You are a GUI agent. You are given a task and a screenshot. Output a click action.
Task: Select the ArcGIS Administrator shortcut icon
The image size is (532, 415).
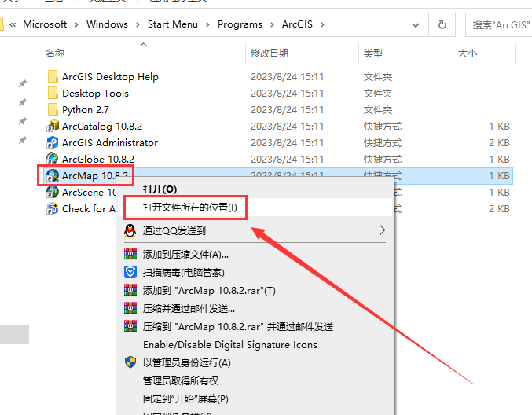(x=53, y=142)
